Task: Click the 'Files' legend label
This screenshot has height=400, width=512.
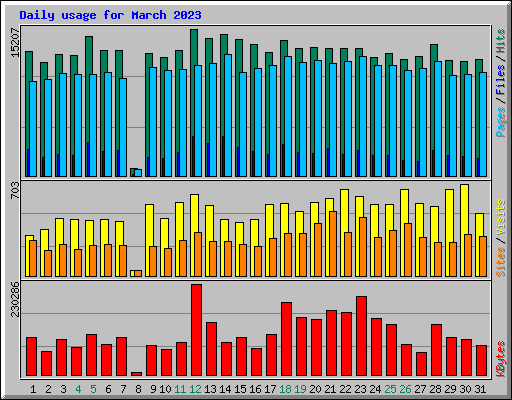Action: [501, 80]
